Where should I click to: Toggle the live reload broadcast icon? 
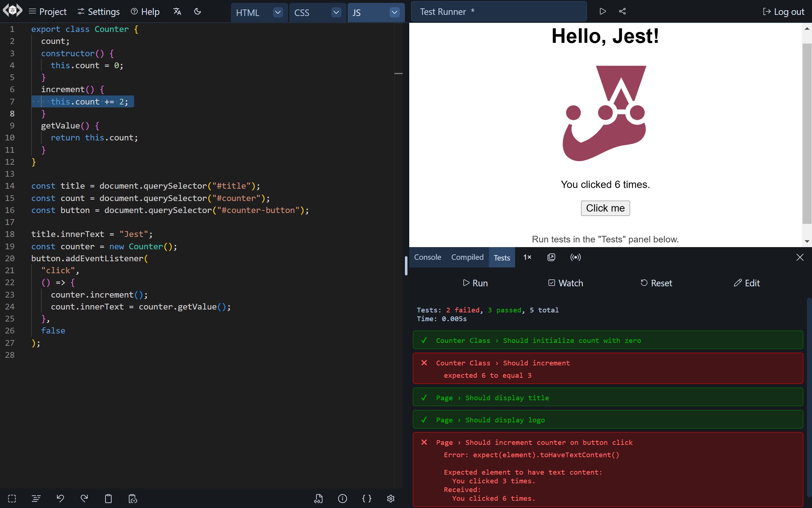tap(575, 257)
